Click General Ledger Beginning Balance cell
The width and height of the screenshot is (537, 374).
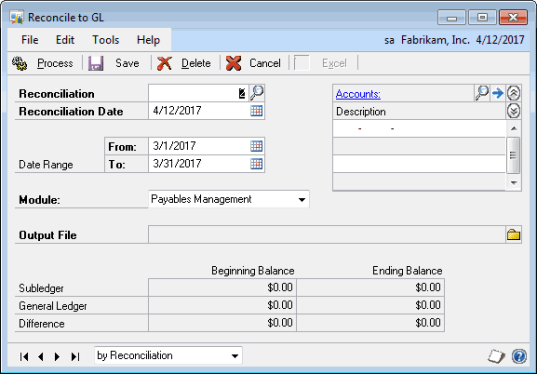pos(222,305)
